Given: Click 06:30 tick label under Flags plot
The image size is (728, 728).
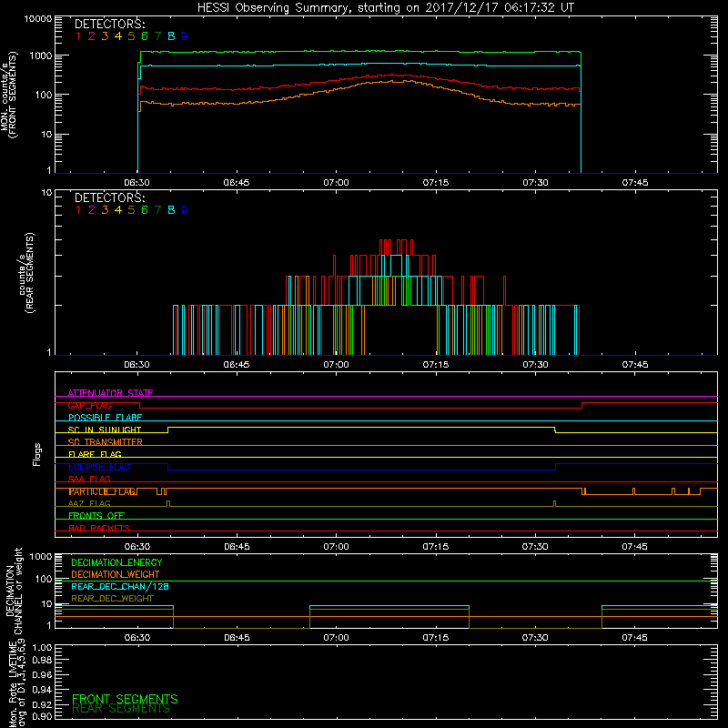Looking at the screenshot, I should pos(137,547).
